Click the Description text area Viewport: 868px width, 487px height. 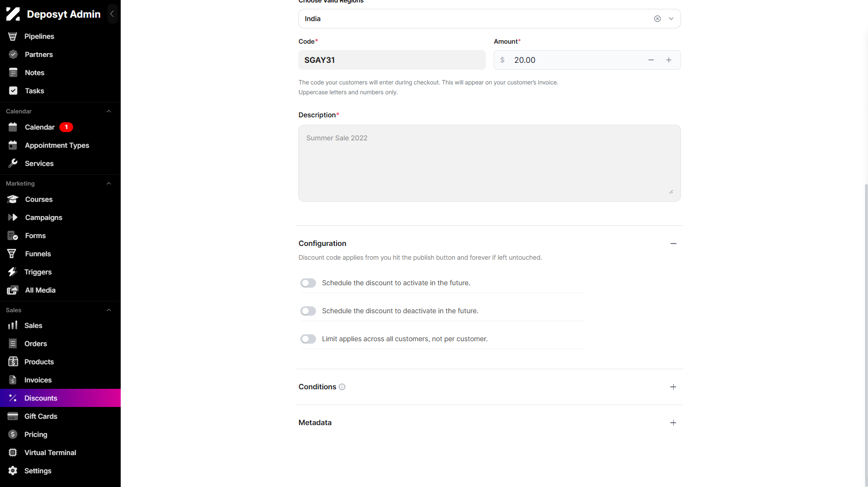tap(490, 163)
